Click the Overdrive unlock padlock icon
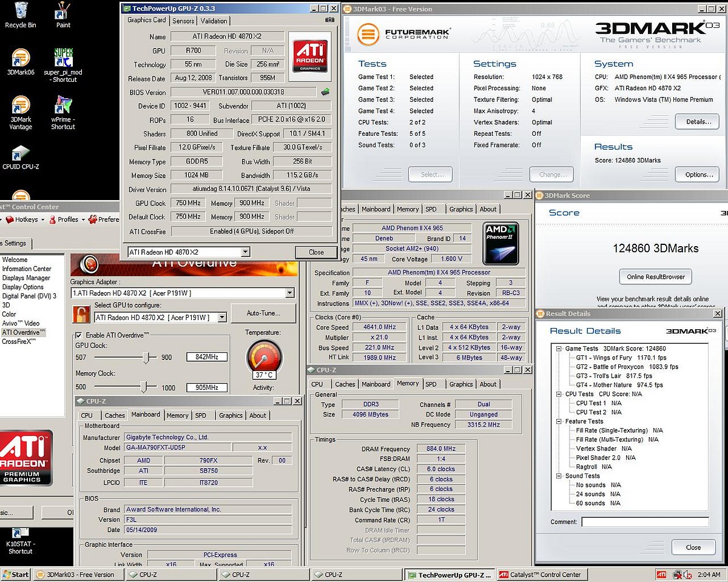The width and height of the screenshot is (728, 582). [81, 314]
